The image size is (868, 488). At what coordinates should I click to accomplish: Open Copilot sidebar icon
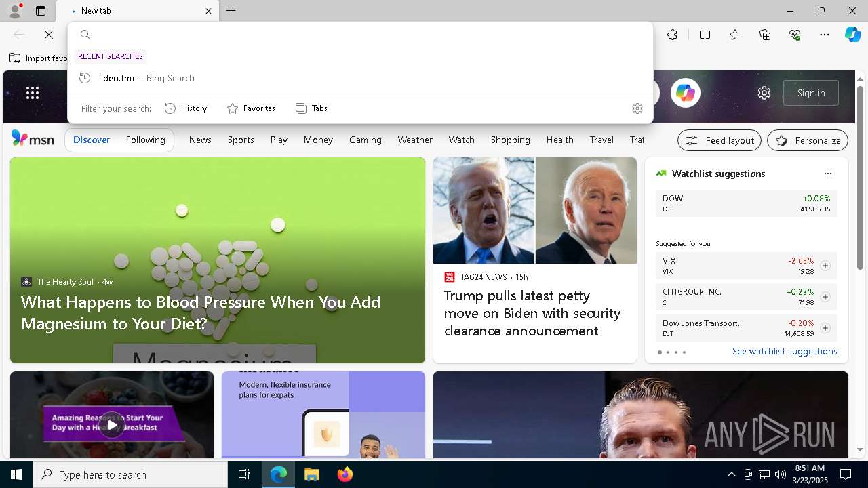pos(852,35)
